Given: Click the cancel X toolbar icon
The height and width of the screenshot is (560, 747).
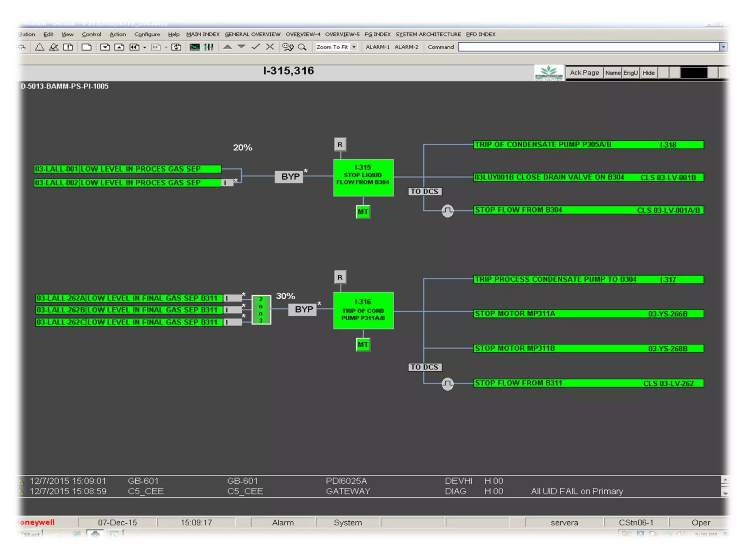Looking at the screenshot, I should 270,47.
